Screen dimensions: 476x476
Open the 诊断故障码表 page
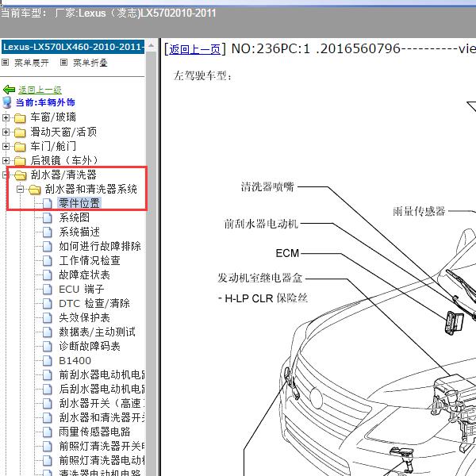[x=90, y=346]
